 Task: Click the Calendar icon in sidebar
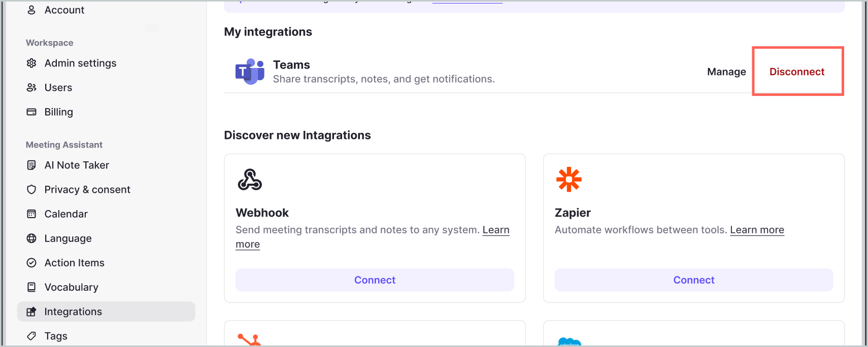(31, 214)
